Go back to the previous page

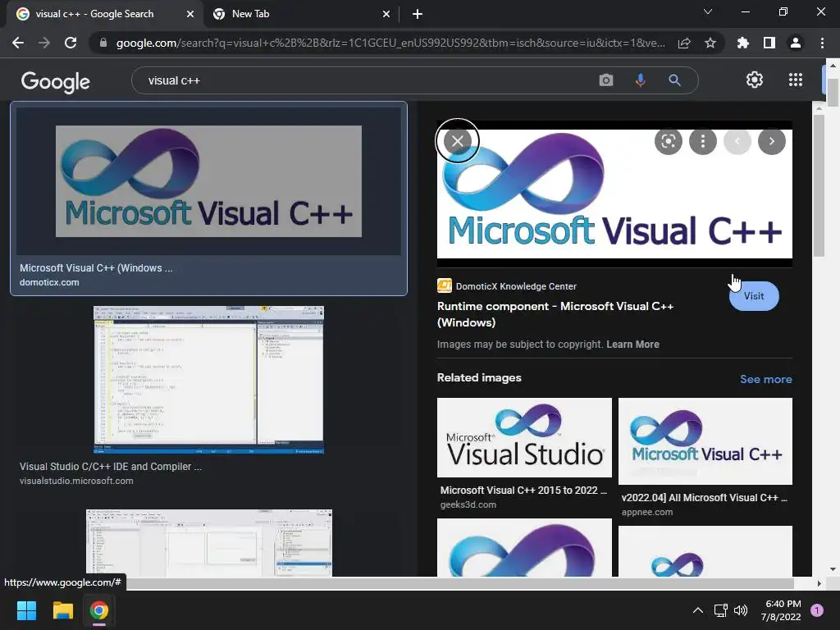[x=18, y=43]
